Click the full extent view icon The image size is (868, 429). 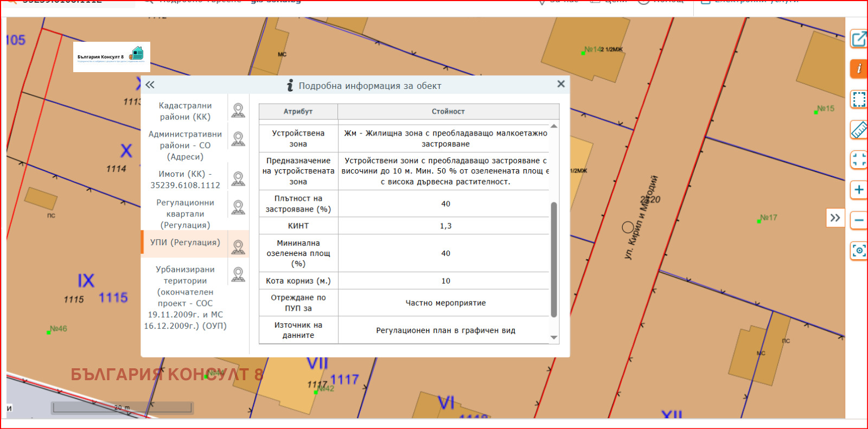pos(859,159)
